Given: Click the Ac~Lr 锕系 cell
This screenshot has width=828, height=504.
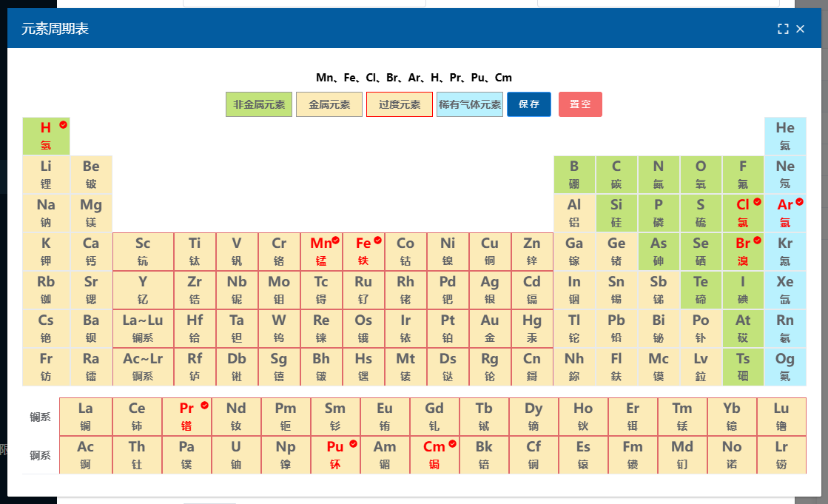Looking at the screenshot, I should coord(143,367).
